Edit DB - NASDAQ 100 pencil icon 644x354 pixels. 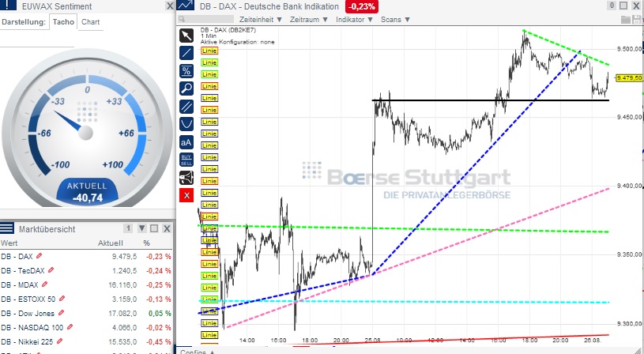[x=70, y=327]
